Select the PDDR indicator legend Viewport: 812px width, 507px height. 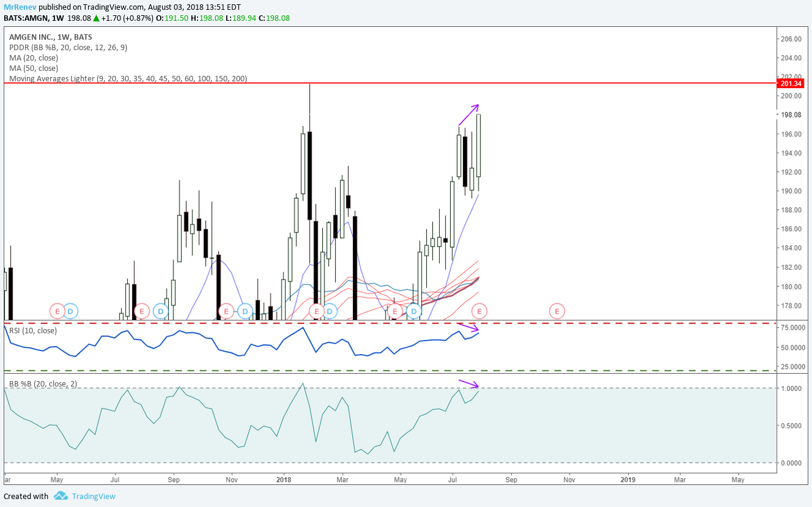point(68,47)
